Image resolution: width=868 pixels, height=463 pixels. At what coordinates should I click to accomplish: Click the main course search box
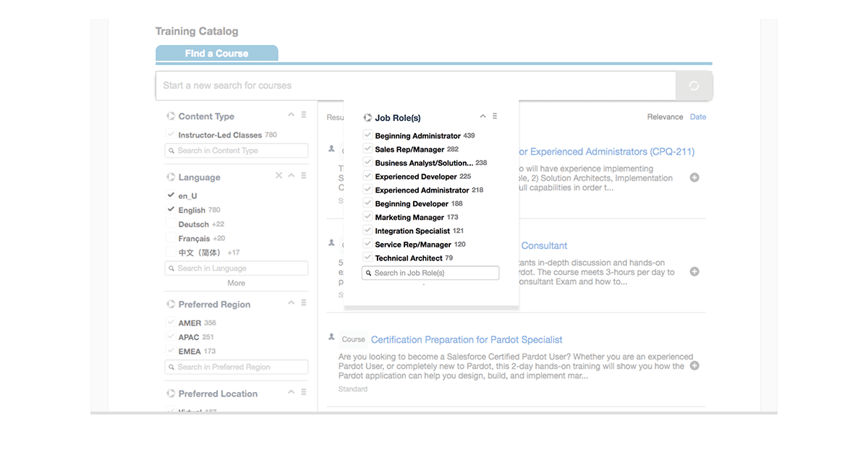[x=415, y=85]
